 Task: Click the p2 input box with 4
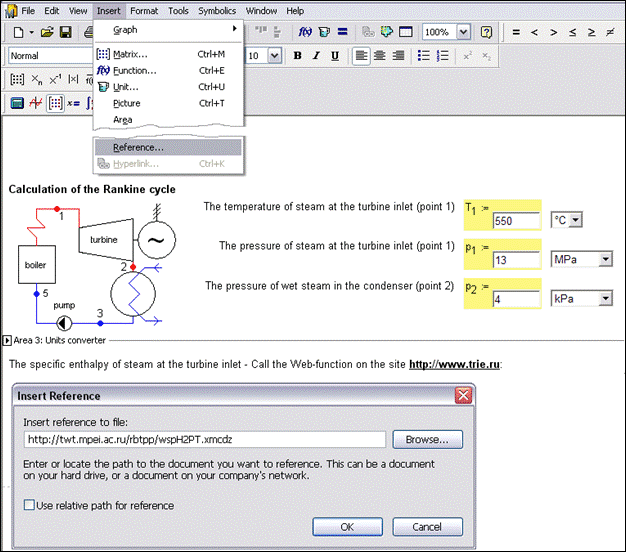pyautogui.click(x=516, y=299)
